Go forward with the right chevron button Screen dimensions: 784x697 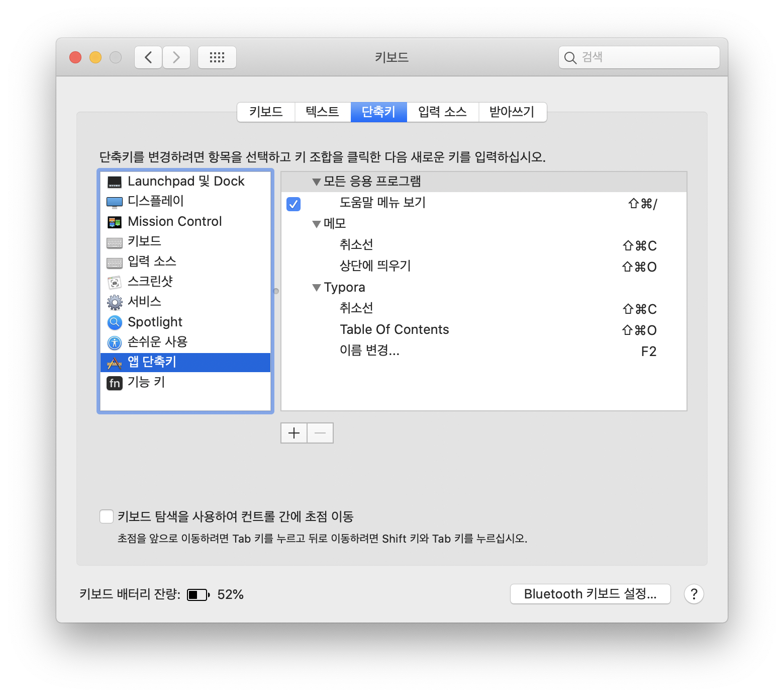pyautogui.click(x=176, y=57)
